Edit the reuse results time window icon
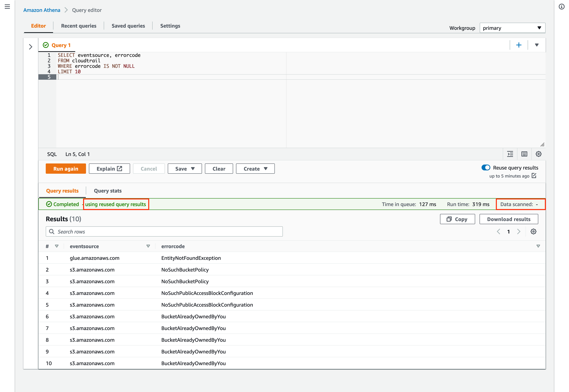The image size is (569, 392). (534, 176)
